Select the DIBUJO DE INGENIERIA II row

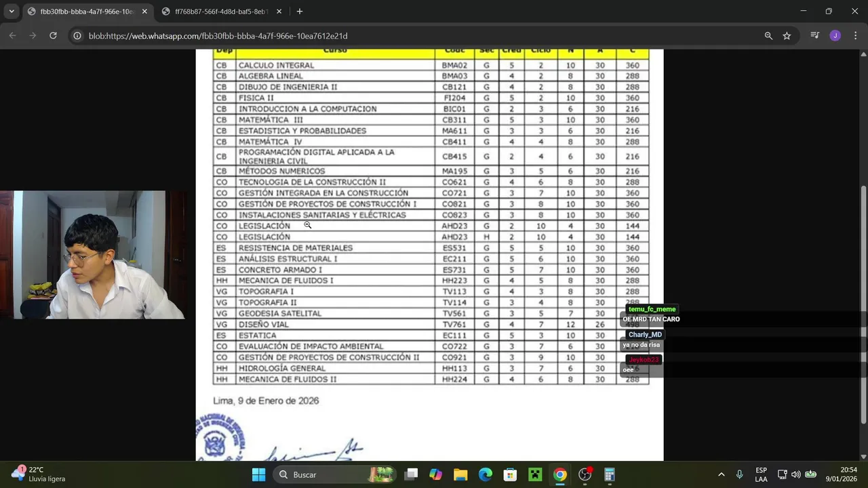pyautogui.click(x=431, y=87)
